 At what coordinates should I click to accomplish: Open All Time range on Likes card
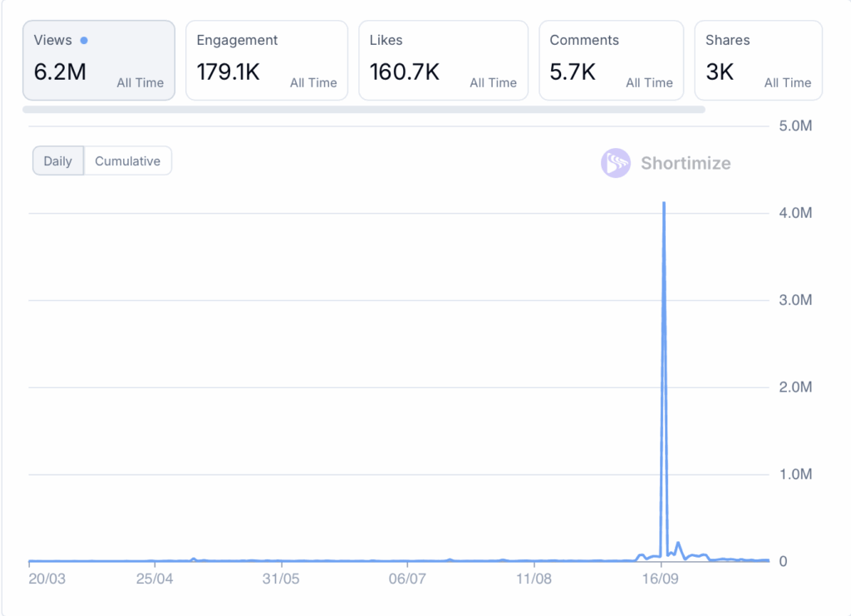[493, 83]
